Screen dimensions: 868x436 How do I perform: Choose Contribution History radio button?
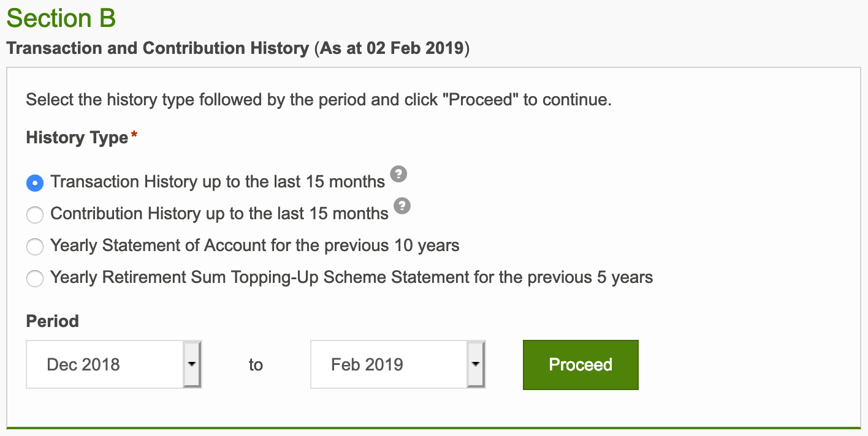pos(35,214)
